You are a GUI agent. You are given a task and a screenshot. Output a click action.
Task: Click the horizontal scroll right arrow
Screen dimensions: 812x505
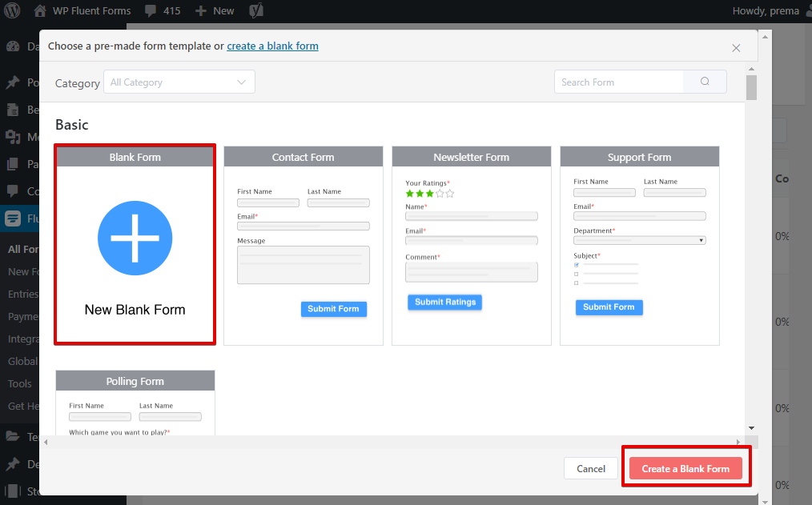pos(738,442)
